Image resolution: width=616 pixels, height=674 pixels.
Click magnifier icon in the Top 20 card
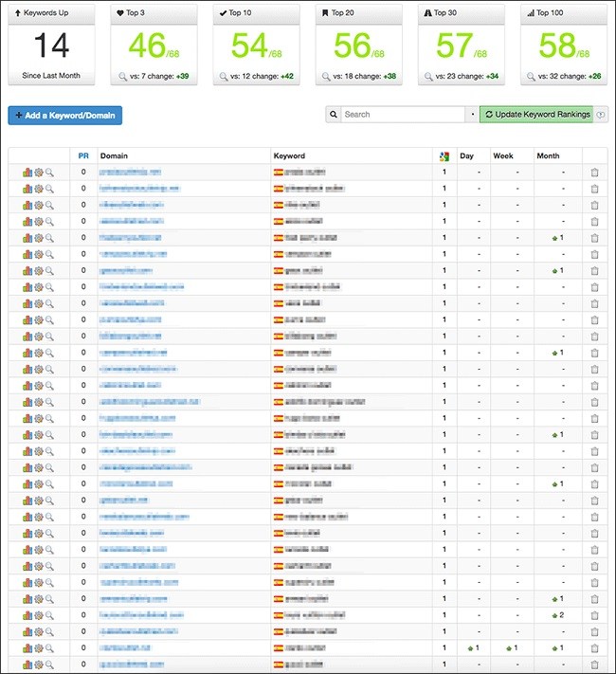click(326, 77)
